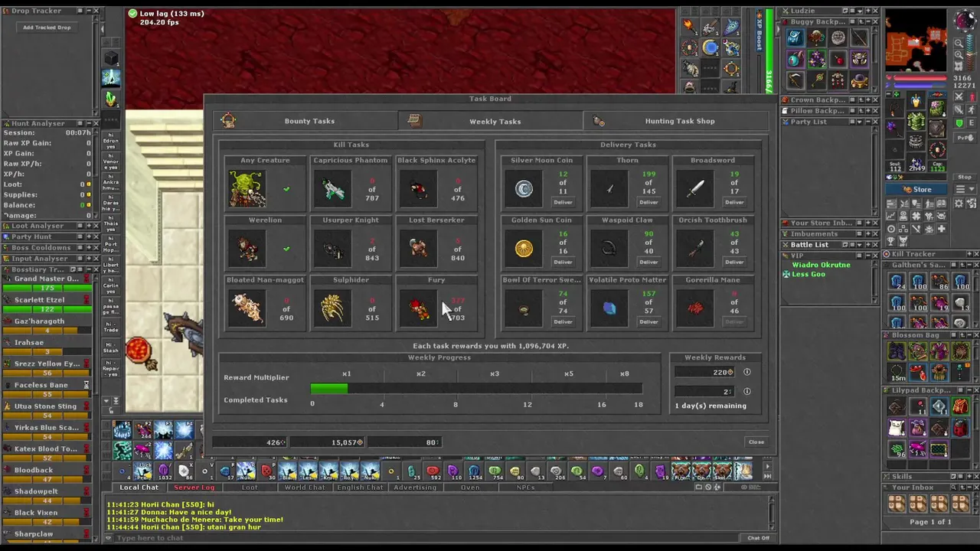Click the weekly Completed Tasks progress bar
This screenshot has width=980, height=551.
[476, 389]
